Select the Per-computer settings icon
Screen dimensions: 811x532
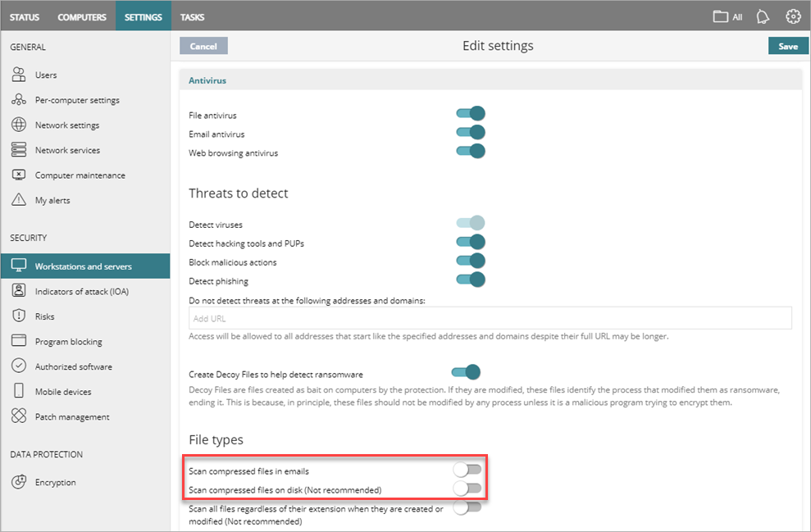[x=19, y=99]
